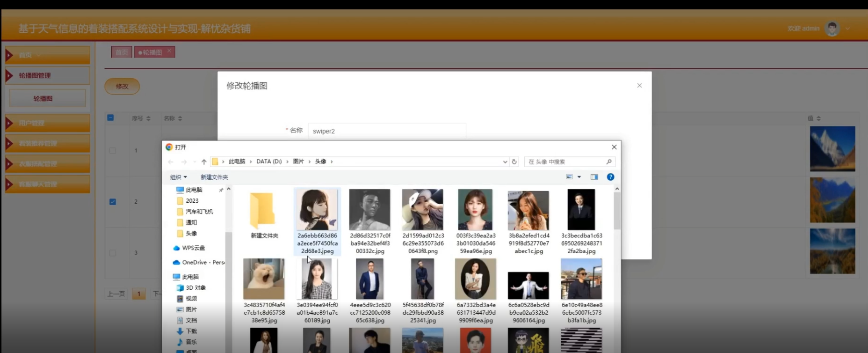This screenshot has width=868, height=353.
Task: Open 图片 library in the navigation pane
Action: 187,309
